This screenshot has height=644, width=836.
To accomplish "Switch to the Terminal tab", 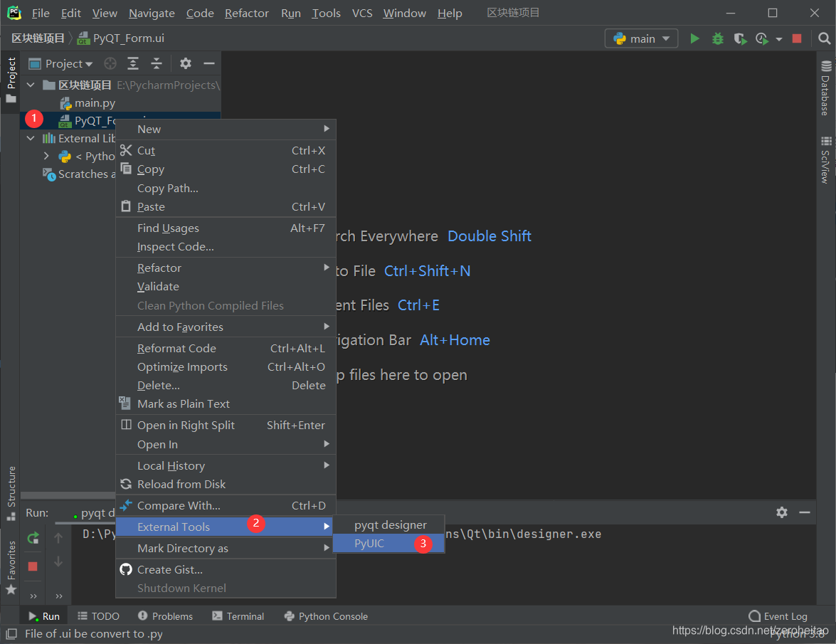I will tap(238, 616).
